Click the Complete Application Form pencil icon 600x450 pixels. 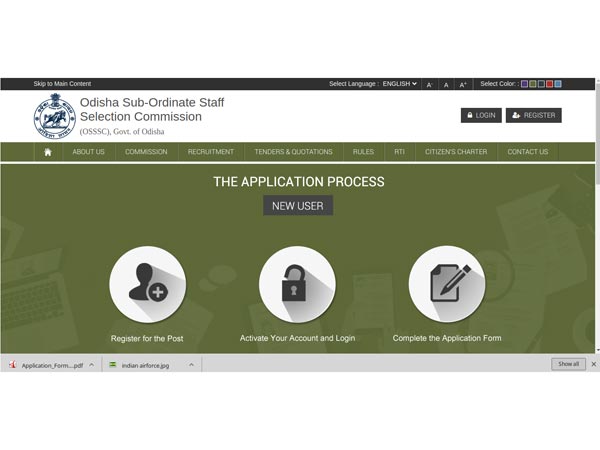click(447, 285)
